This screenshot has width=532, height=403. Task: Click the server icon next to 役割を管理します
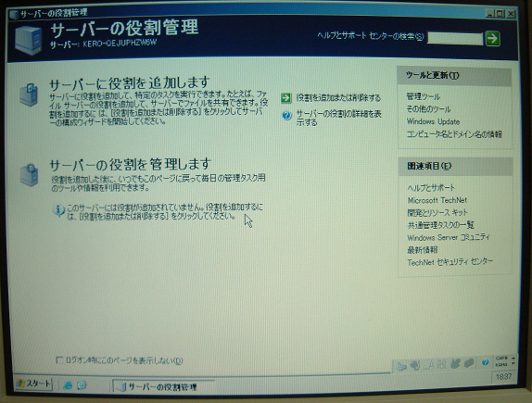click(x=29, y=175)
